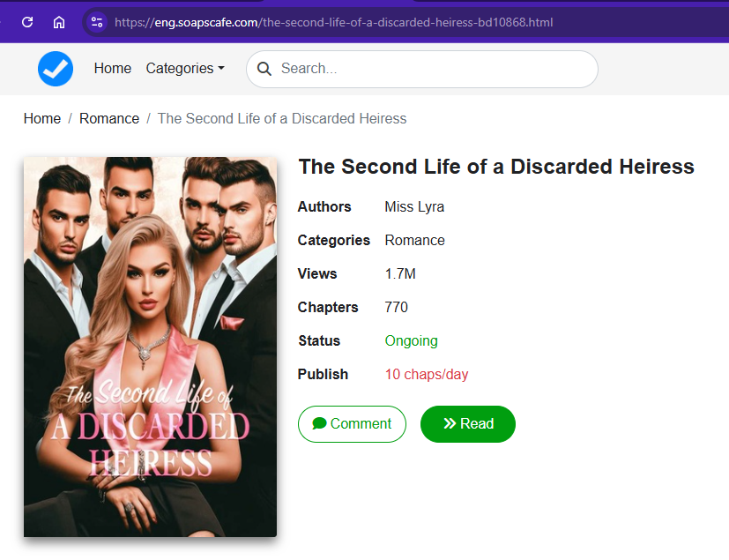Open the Home navigation link
729x560 pixels.
click(113, 69)
